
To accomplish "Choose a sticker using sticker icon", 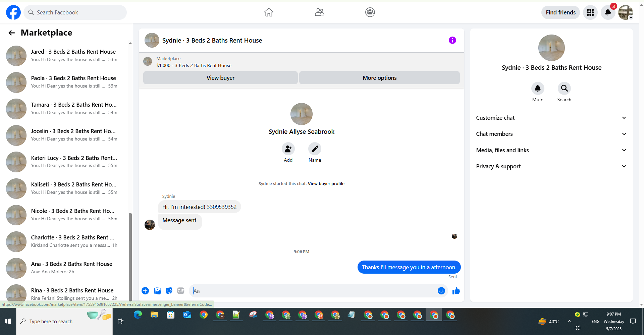I will 169,291.
